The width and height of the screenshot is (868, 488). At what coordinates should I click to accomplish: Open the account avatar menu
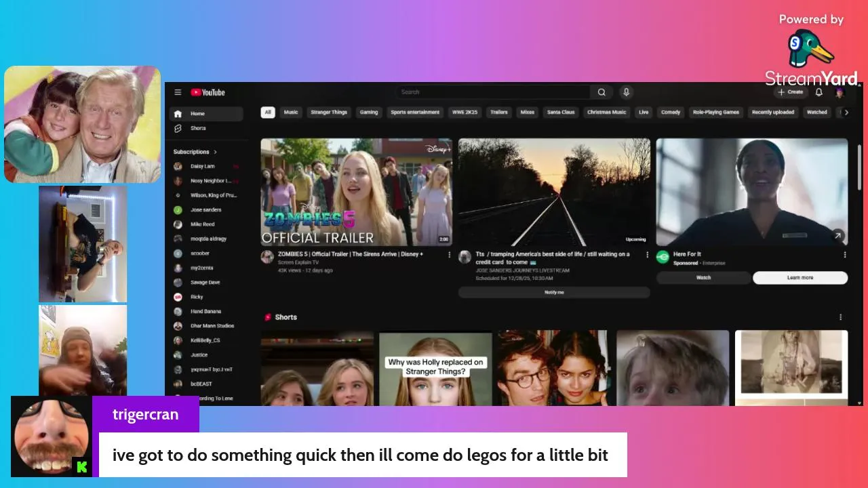click(x=840, y=92)
